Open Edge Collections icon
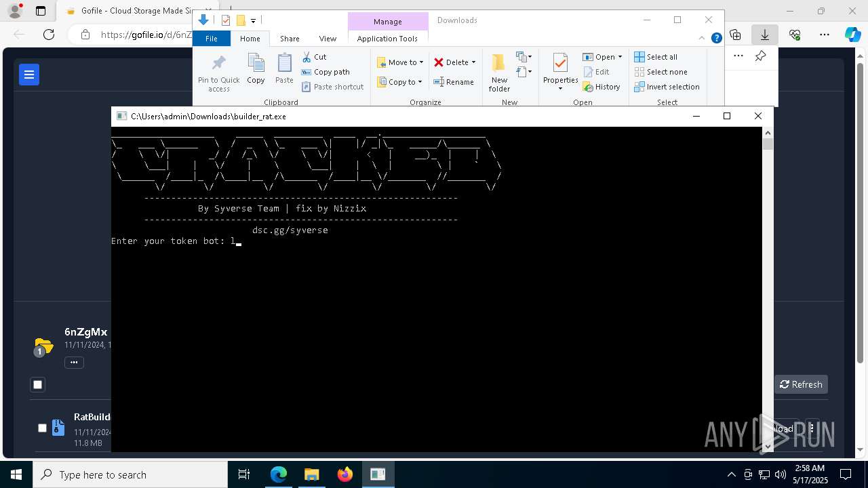868x488 pixels. [x=735, y=35]
